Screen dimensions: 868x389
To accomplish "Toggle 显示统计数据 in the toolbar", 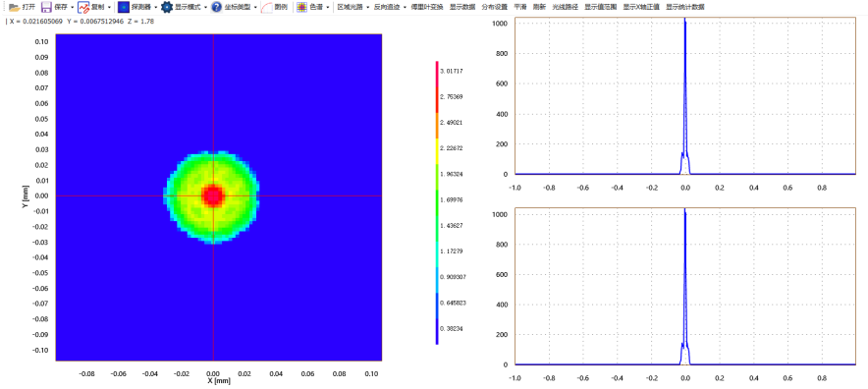I will (684, 7).
